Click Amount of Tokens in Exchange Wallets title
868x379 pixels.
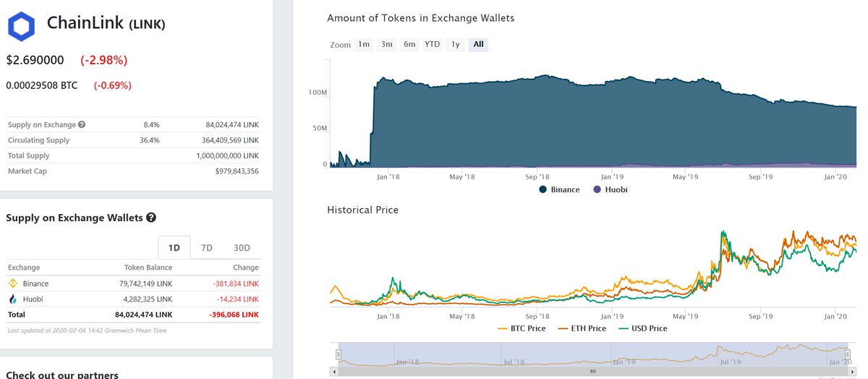[421, 17]
